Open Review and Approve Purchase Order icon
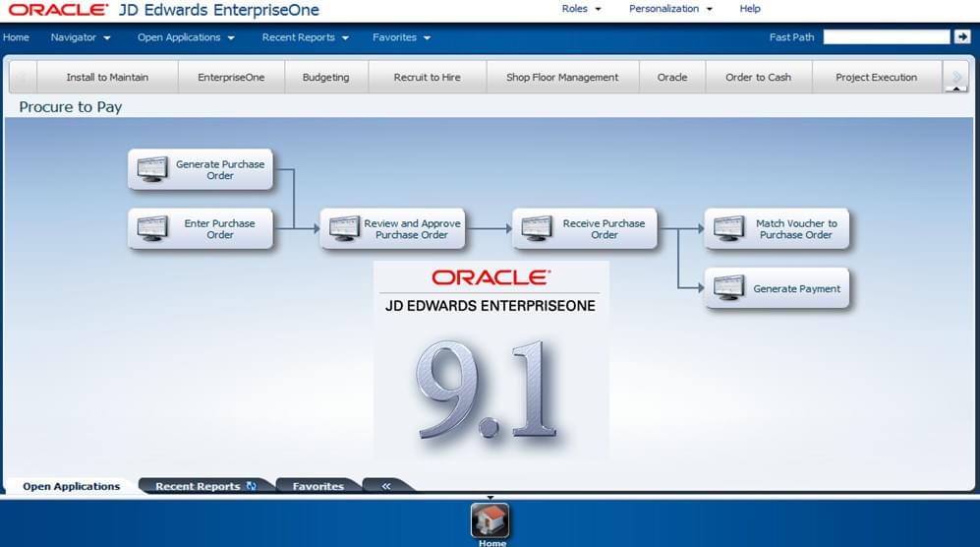Viewport: 980px width, 547px height. 345,228
